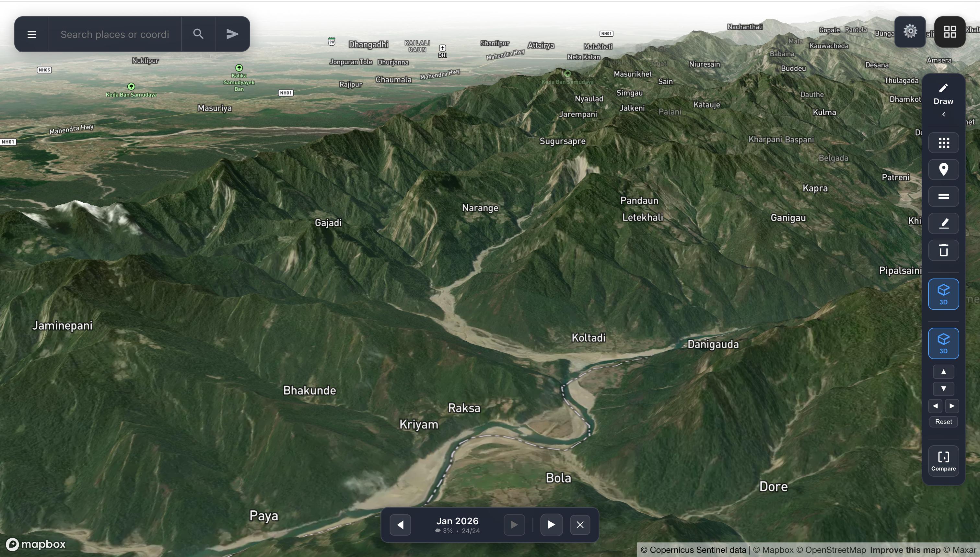
Task: Click the grid pattern tool below Draw
Action: coord(943,142)
